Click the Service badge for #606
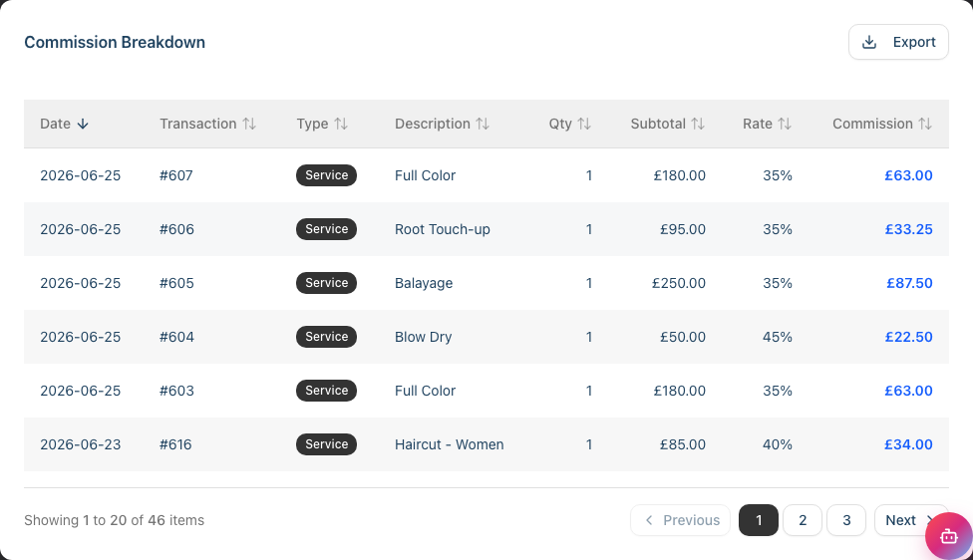The image size is (973, 560). pos(326,229)
